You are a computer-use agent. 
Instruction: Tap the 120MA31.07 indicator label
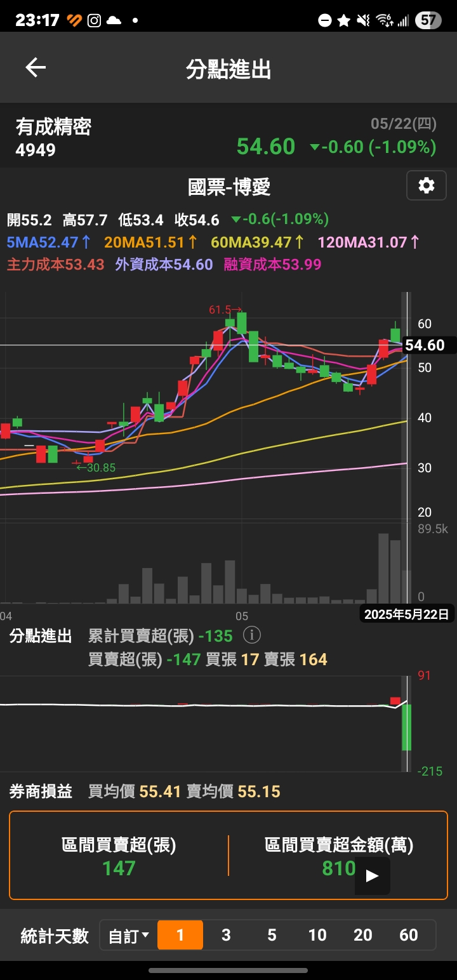coord(369,242)
